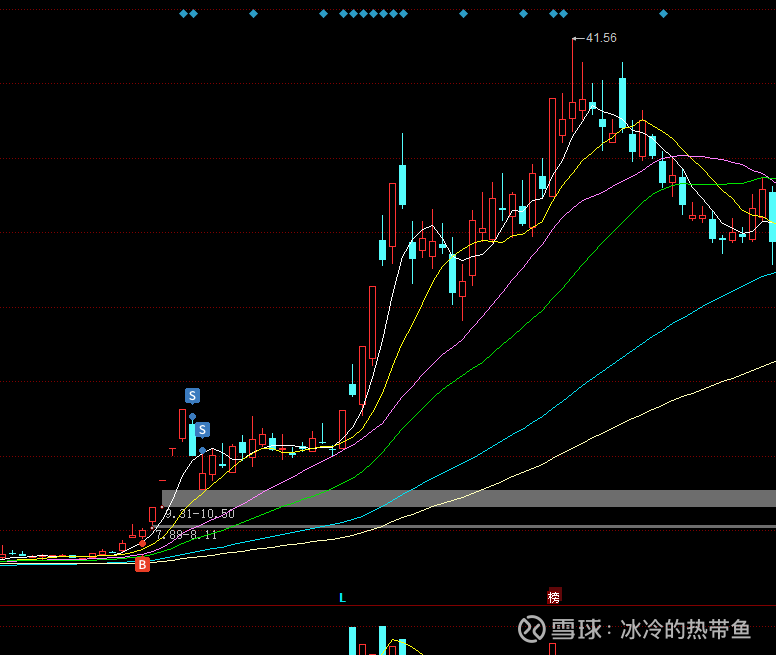Click the upper blue S sell marker

coord(193,396)
